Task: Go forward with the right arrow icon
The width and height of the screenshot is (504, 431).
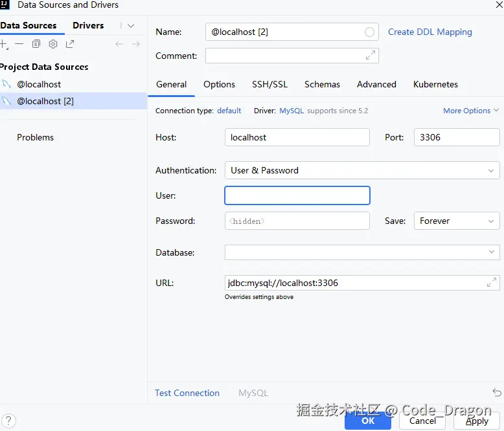Action: click(x=136, y=44)
